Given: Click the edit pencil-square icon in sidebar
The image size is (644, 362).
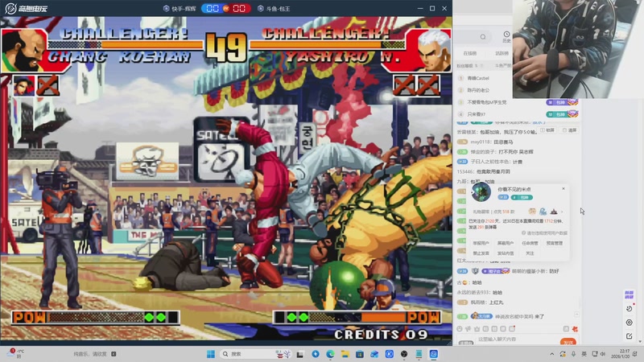Looking at the screenshot, I should pyautogui.click(x=629, y=336).
